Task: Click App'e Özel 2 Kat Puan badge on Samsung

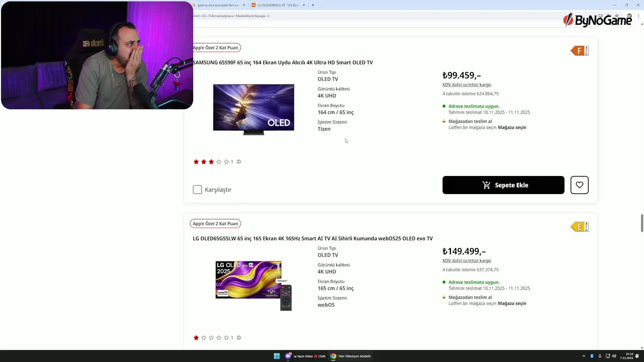Action: pos(215,48)
